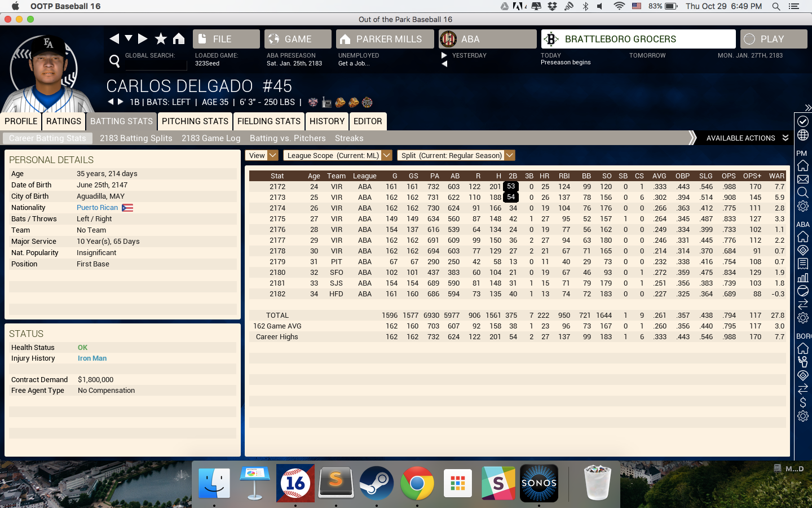Switch to the Pitching Stats tab

coord(195,121)
